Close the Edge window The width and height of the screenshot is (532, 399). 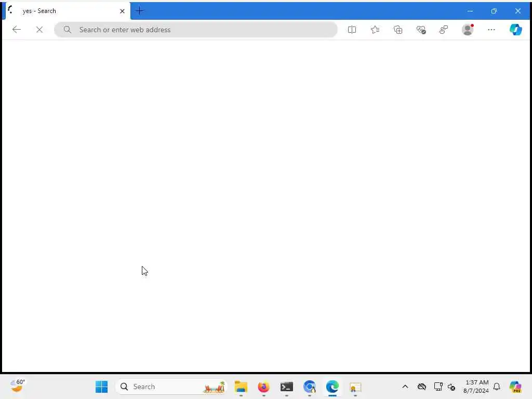pos(518,11)
